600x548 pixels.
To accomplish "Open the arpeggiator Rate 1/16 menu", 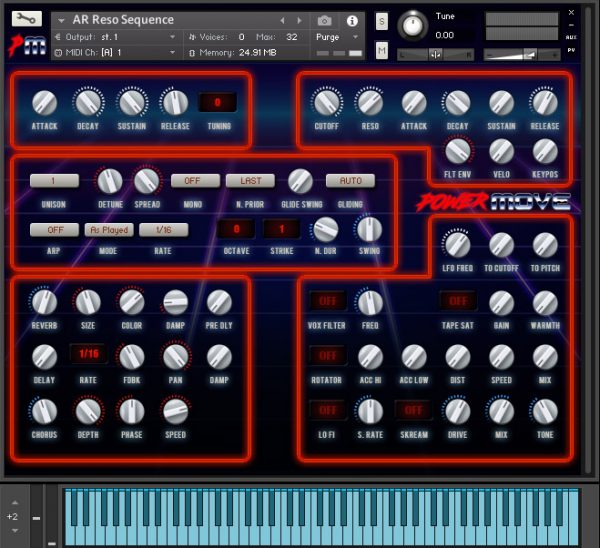I will 163,230.
